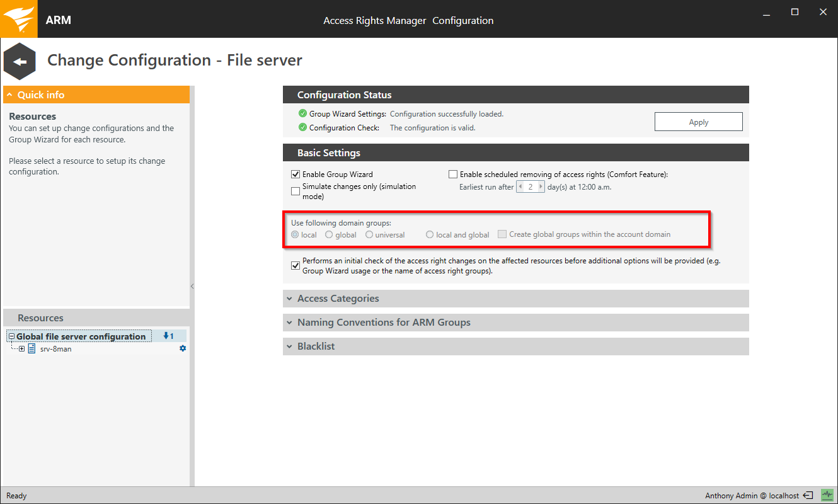Click the SolarWinds ARM logo

click(18, 19)
